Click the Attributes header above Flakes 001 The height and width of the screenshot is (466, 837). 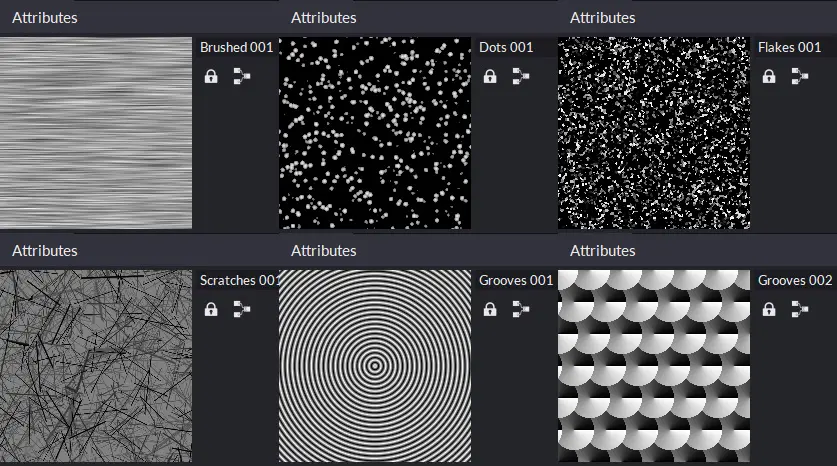[603, 18]
